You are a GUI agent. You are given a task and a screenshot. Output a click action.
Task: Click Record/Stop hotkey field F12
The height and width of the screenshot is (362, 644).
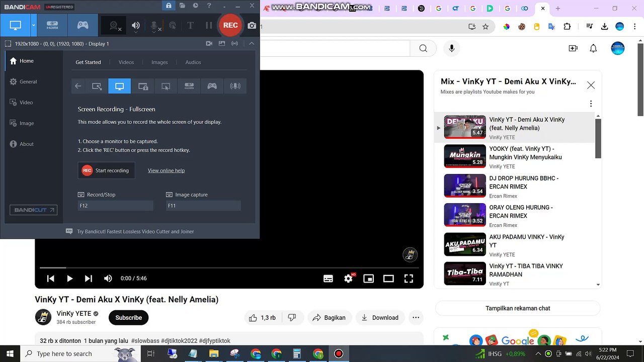(x=115, y=206)
